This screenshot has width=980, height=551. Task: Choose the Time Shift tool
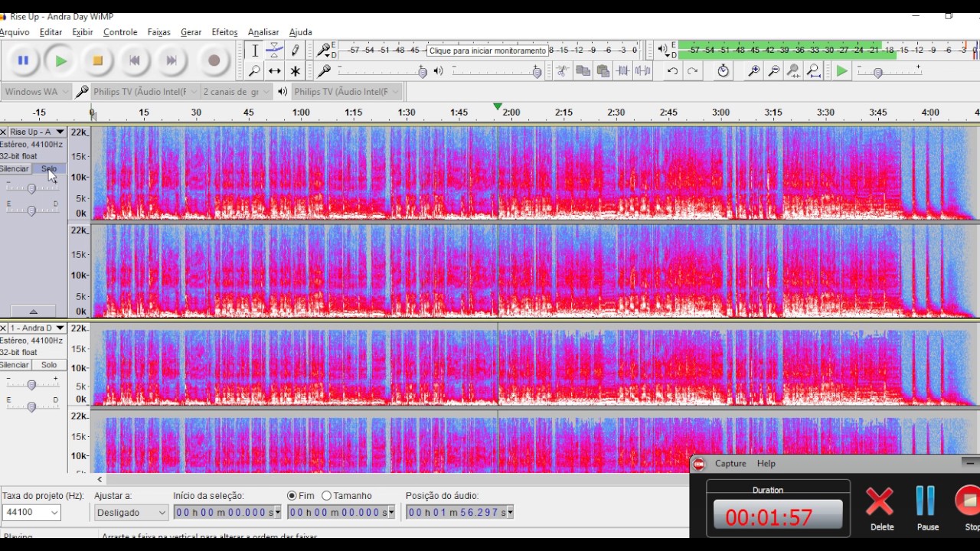[274, 71]
